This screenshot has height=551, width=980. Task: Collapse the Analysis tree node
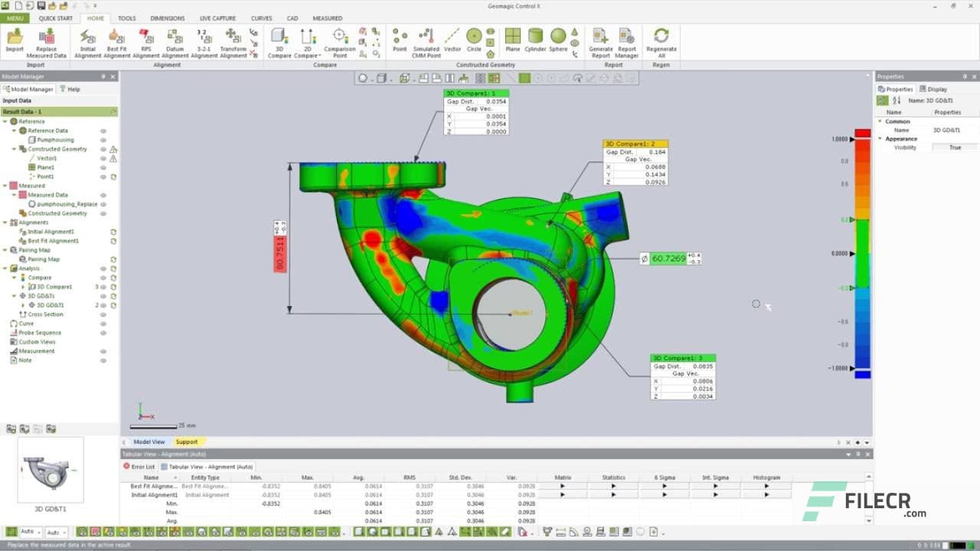(5, 268)
